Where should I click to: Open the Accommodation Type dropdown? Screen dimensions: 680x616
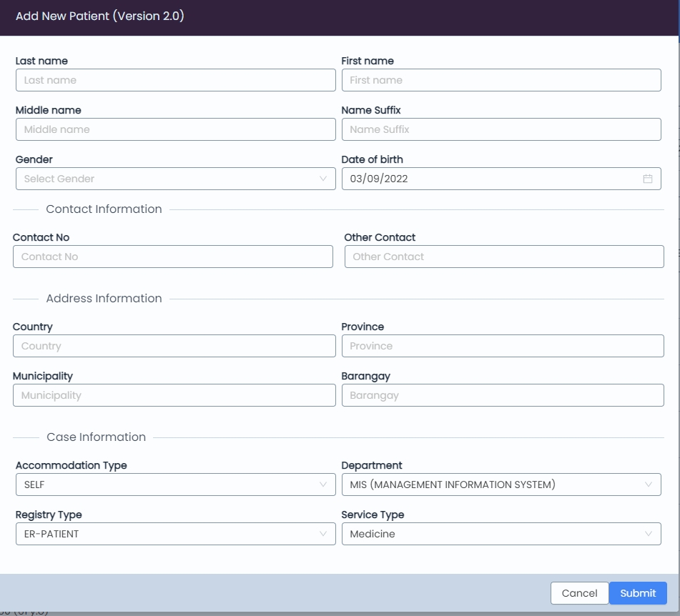coord(175,485)
